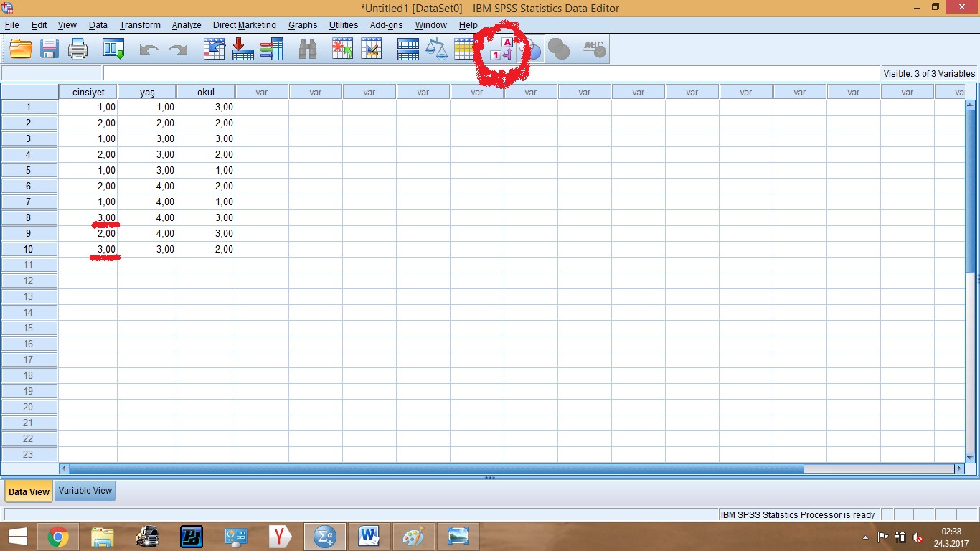Click the okul cell in row 1

(x=206, y=107)
